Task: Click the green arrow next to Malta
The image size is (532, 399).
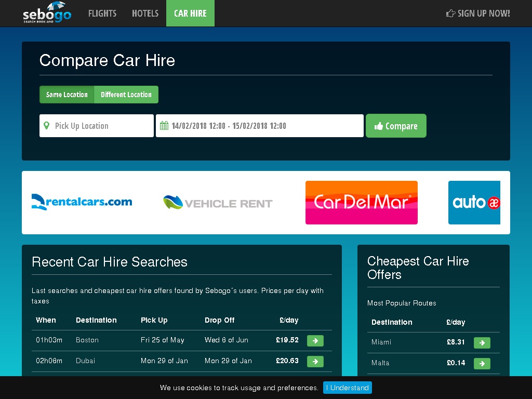Action: click(482, 364)
